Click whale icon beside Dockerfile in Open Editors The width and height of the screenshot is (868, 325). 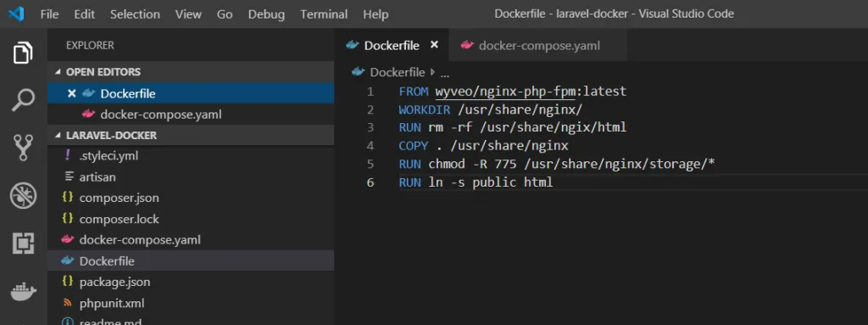(88, 93)
